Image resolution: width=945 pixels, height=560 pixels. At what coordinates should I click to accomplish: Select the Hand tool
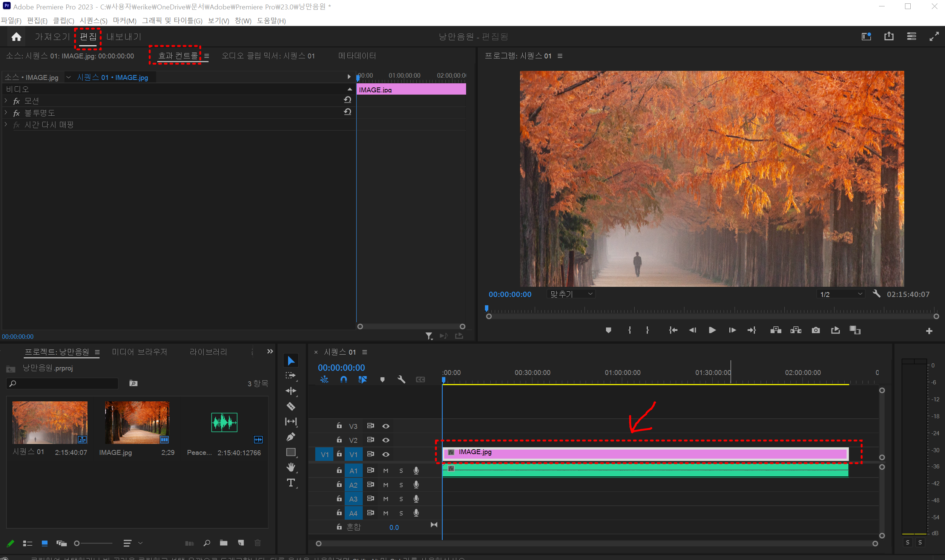pos(290,467)
